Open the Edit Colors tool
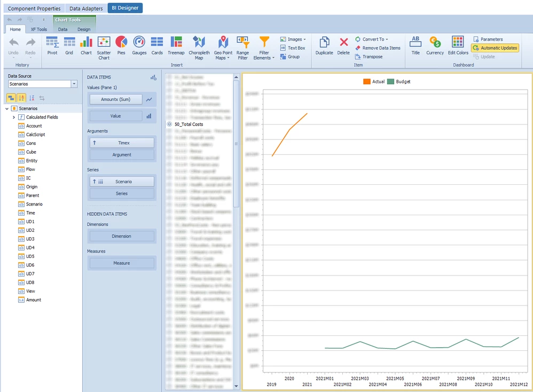533x392 pixels. pos(458,45)
